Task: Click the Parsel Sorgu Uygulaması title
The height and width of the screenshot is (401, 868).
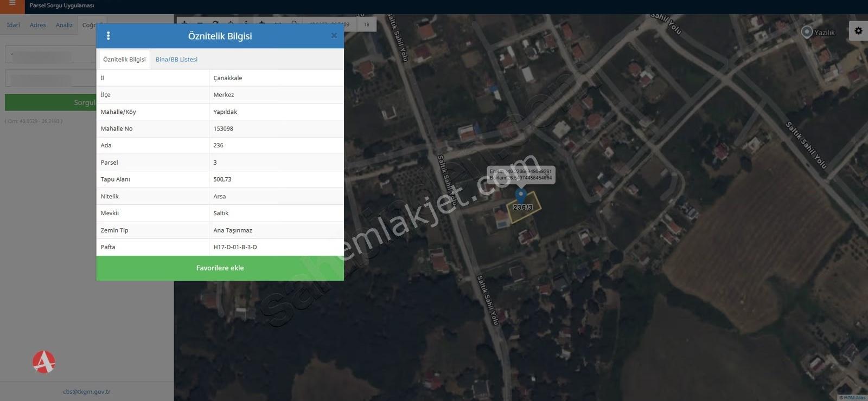Action: (62, 5)
